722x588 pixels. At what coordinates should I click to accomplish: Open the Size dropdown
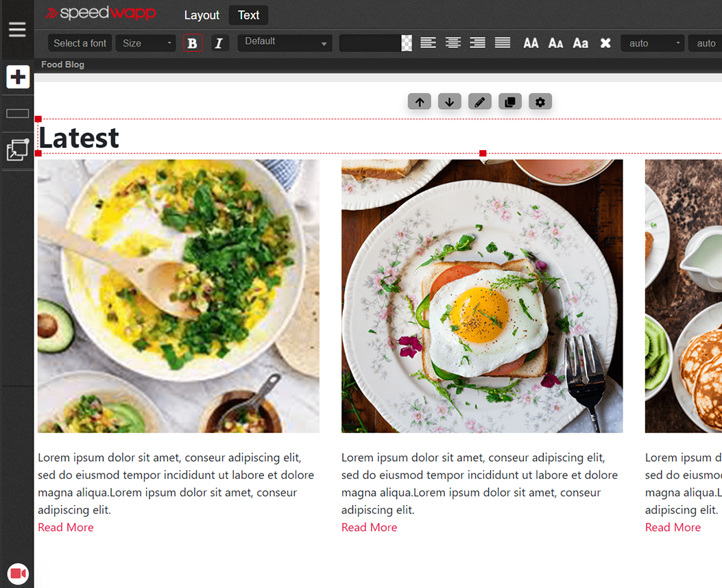pos(145,43)
